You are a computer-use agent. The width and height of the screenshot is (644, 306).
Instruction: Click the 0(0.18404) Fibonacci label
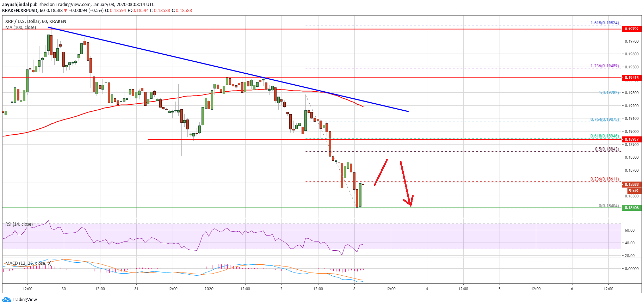(609, 206)
